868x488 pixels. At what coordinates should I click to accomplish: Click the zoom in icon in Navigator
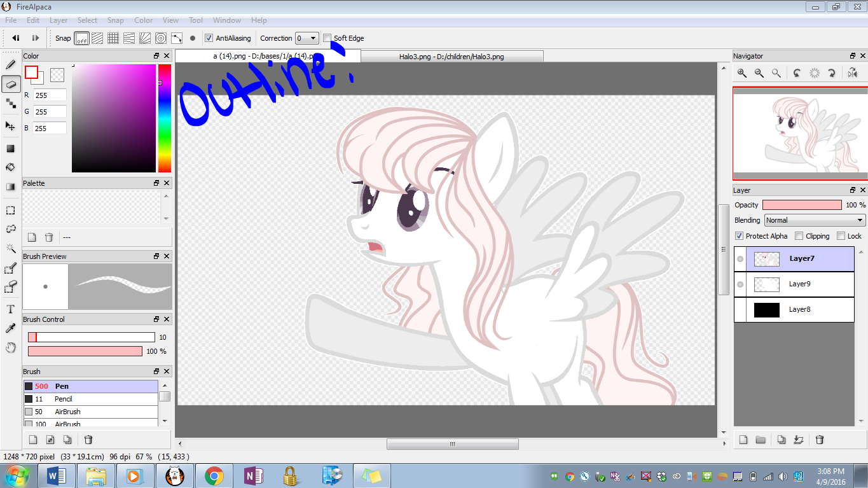742,73
